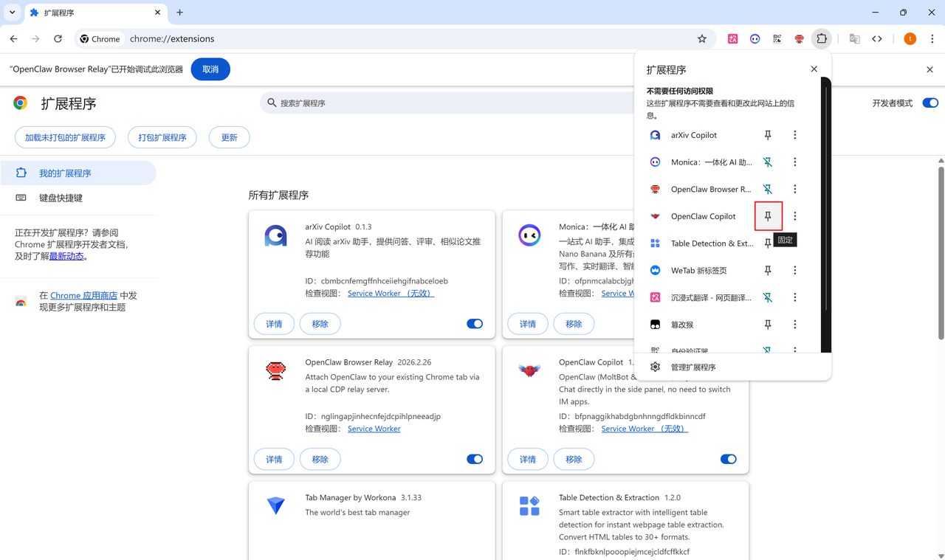This screenshot has height=560, width=945.
Task: Open more options menu for 篡改猴
Action: click(794, 325)
